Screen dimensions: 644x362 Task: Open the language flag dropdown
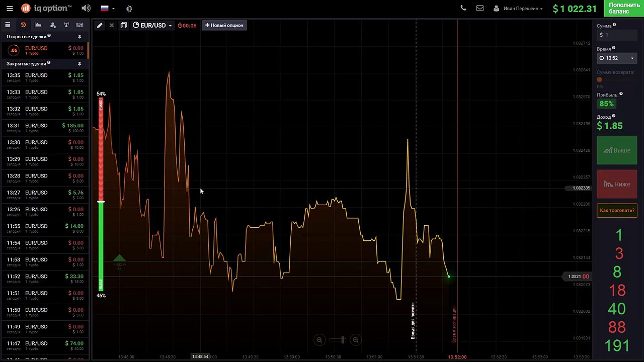click(107, 9)
